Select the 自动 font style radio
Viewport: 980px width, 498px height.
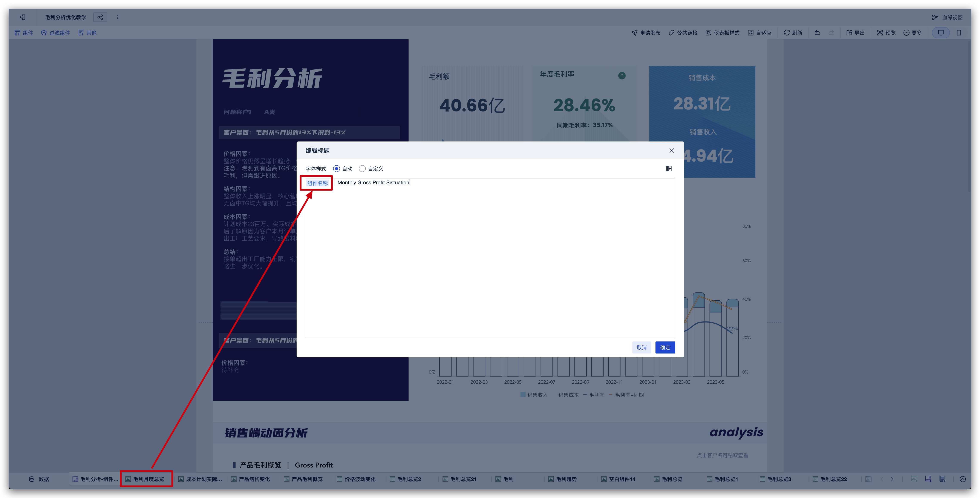(x=336, y=169)
